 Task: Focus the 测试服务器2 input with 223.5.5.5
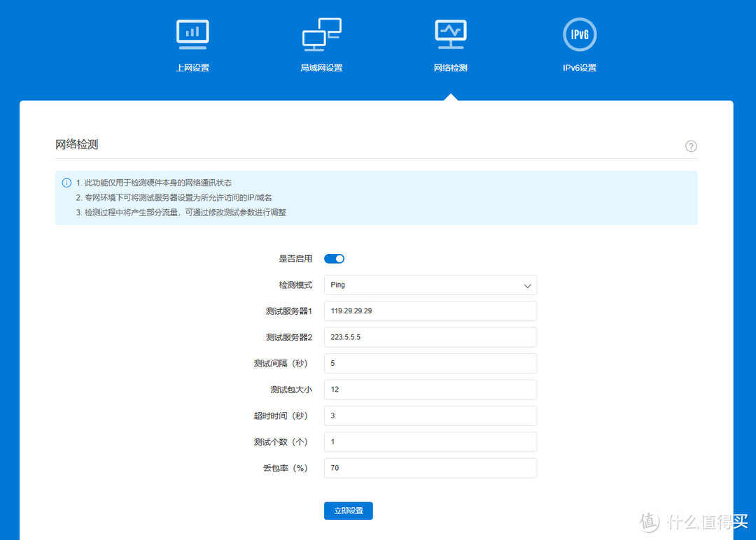pos(430,337)
